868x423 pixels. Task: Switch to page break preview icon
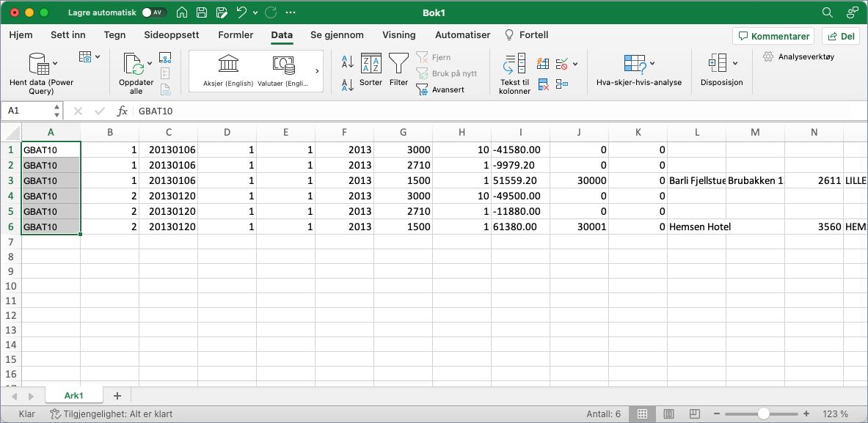click(693, 413)
